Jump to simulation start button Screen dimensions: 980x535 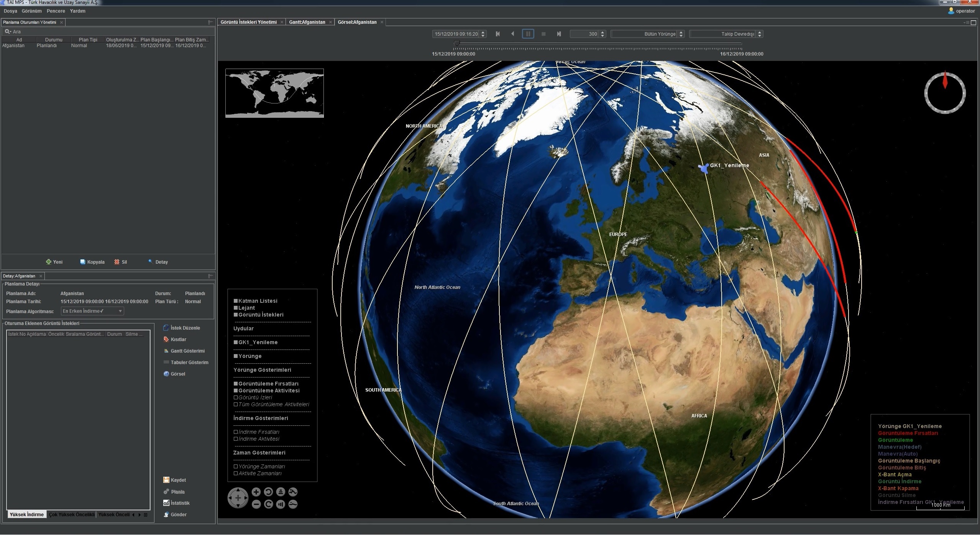(497, 34)
